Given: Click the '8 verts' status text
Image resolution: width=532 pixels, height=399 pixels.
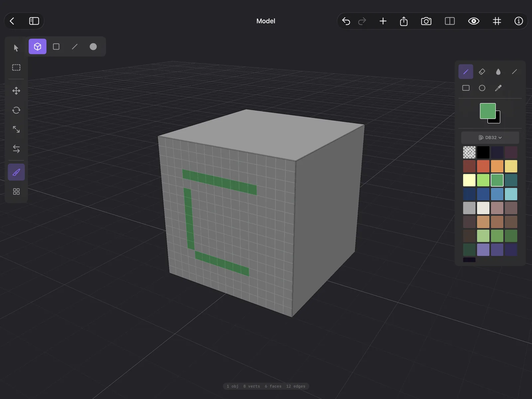Looking at the screenshot, I should click(251, 386).
